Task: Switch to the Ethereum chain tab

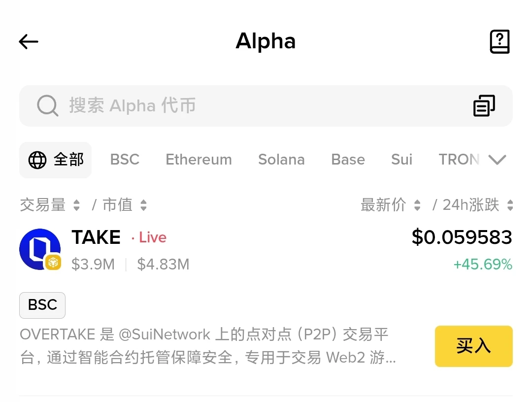Action: pos(199,159)
